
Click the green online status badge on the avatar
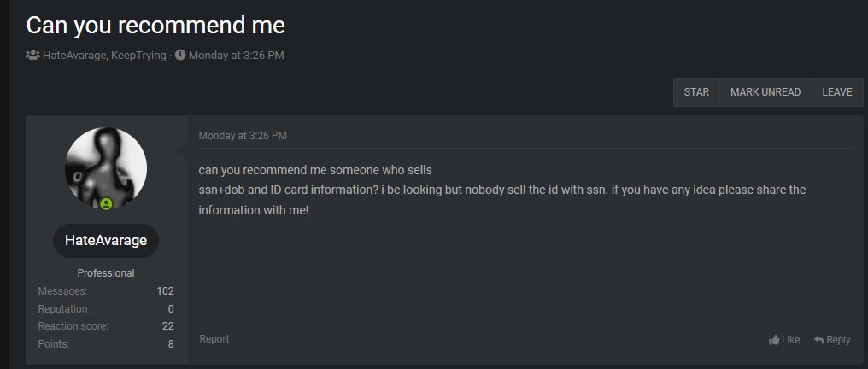[x=106, y=203]
